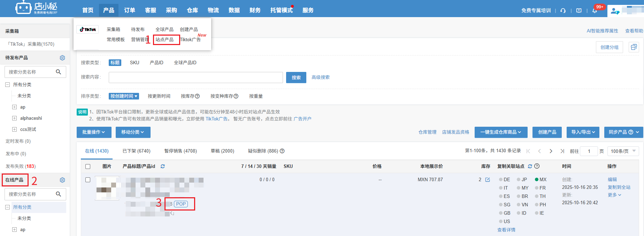
Task: Open the 批量操作 dropdown
Action: click(x=93, y=132)
